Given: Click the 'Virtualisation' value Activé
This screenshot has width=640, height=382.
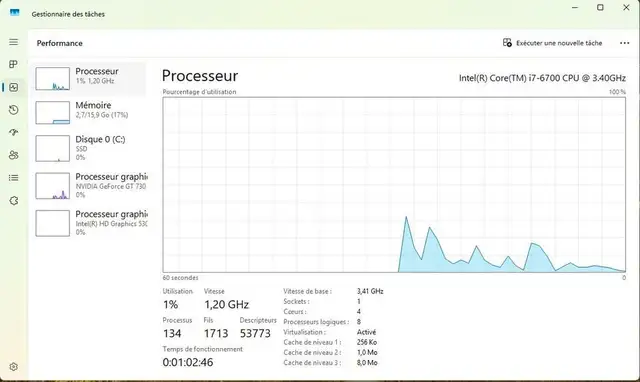Looking at the screenshot, I should point(366,332).
